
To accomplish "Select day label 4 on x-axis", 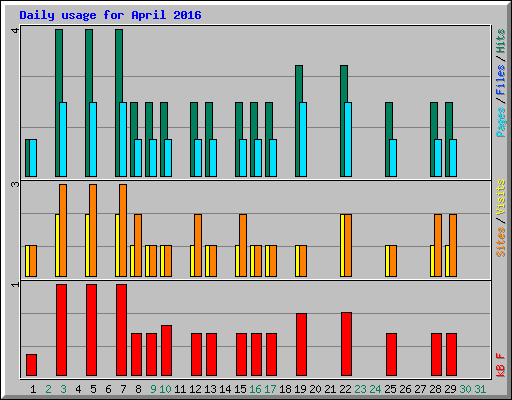I will pos(78,389).
